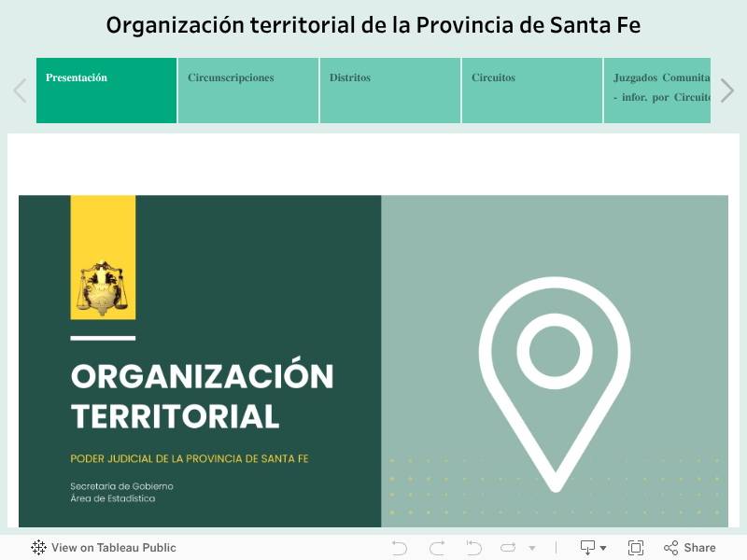The width and height of the screenshot is (747, 560).
Task: Click the Redo arrow icon
Action: pyautogui.click(x=437, y=548)
